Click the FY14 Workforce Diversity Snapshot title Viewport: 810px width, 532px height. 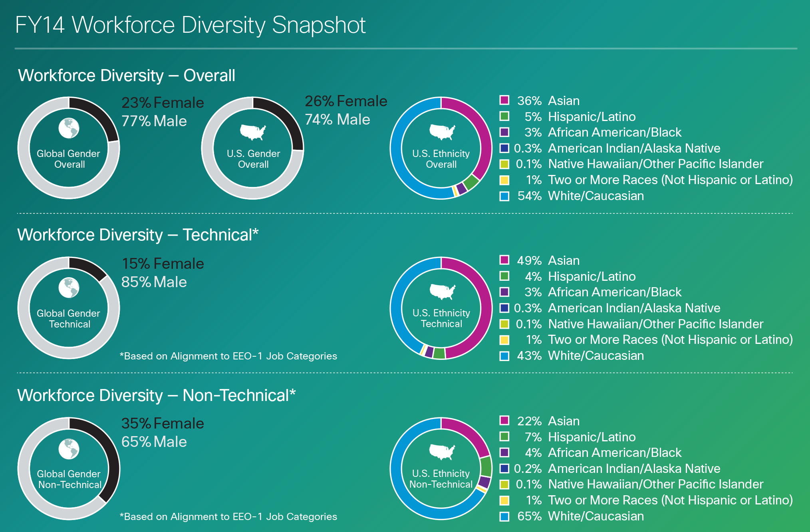[190, 26]
